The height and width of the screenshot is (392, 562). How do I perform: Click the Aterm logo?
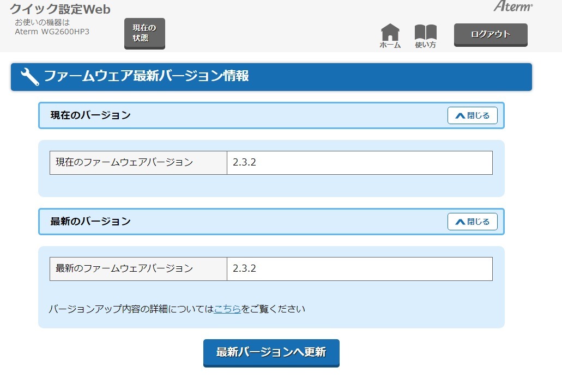513,6
